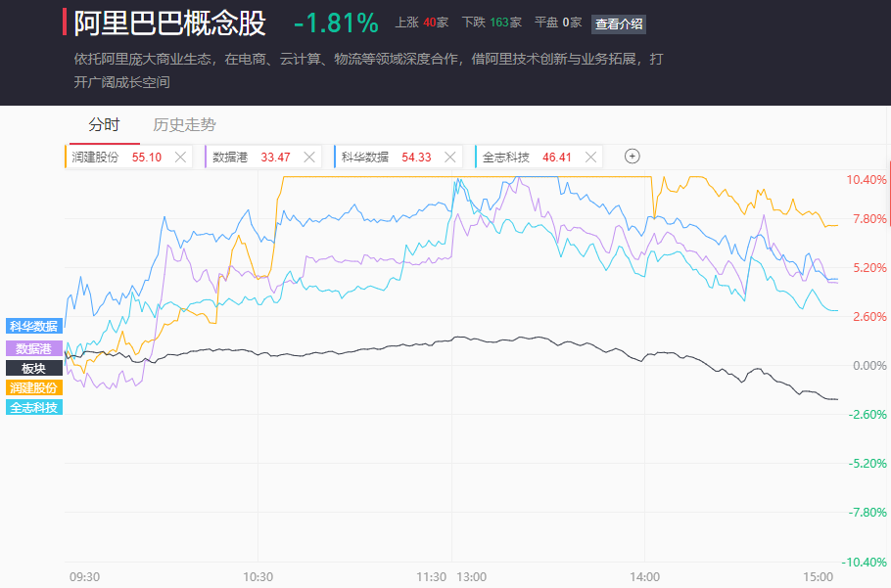Select the 润建股份 stock chip
Viewport: 891px width, 588px height.
click(x=128, y=158)
